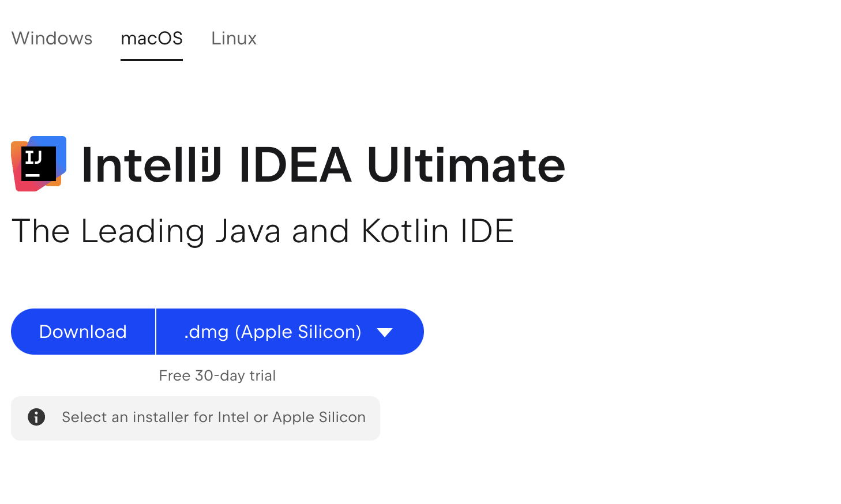Expand the .dmg (Apple Silicon) installer dropdown
Viewport: 841px width, 504px height.
tap(290, 332)
